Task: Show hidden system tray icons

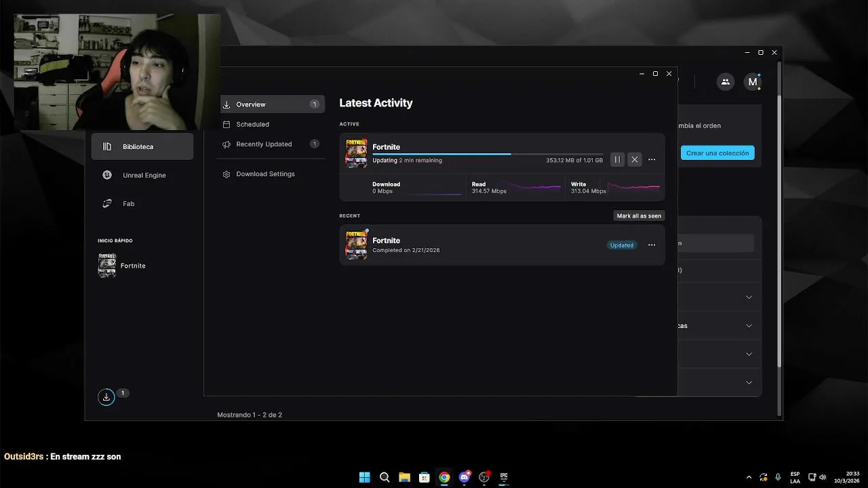Action: (749, 477)
